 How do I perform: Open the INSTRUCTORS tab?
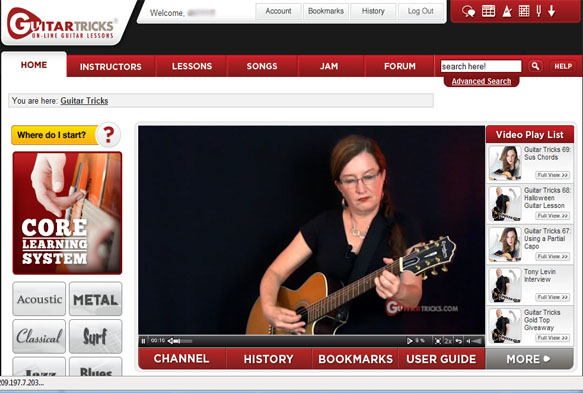click(110, 67)
